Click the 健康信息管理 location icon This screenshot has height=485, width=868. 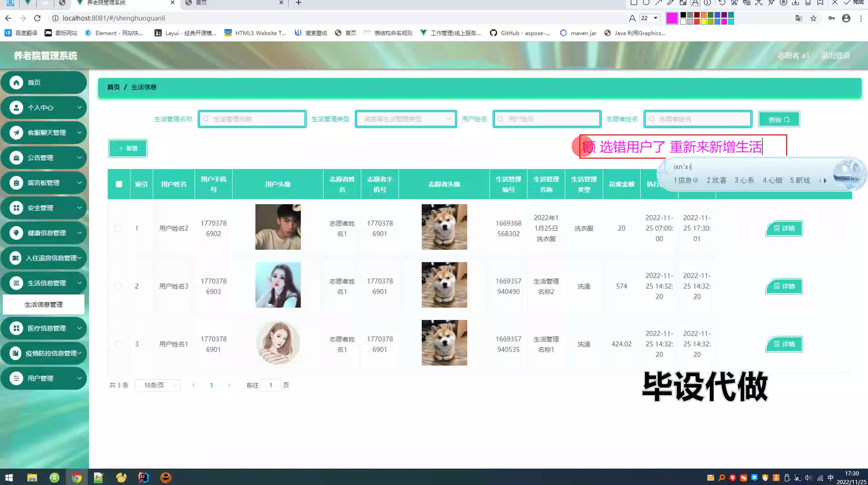pyautogui.click(x=16, y=233)
